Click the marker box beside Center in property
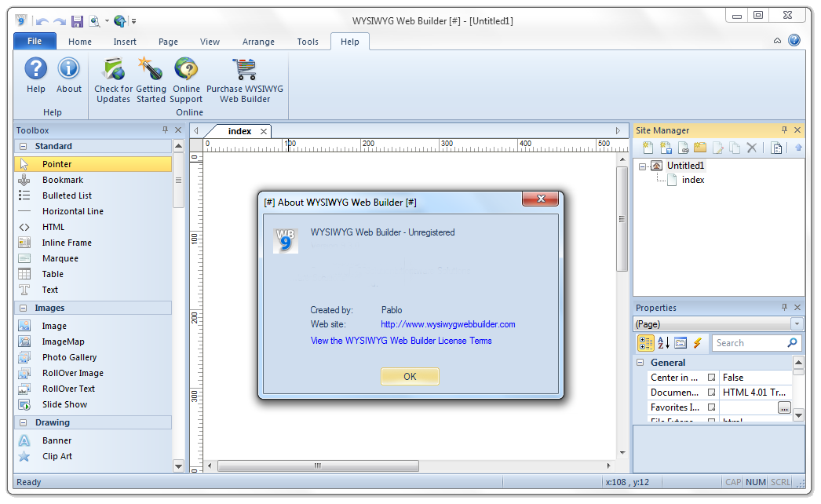Viewport: 821px width, 504px height. click(x=711, y=377)
